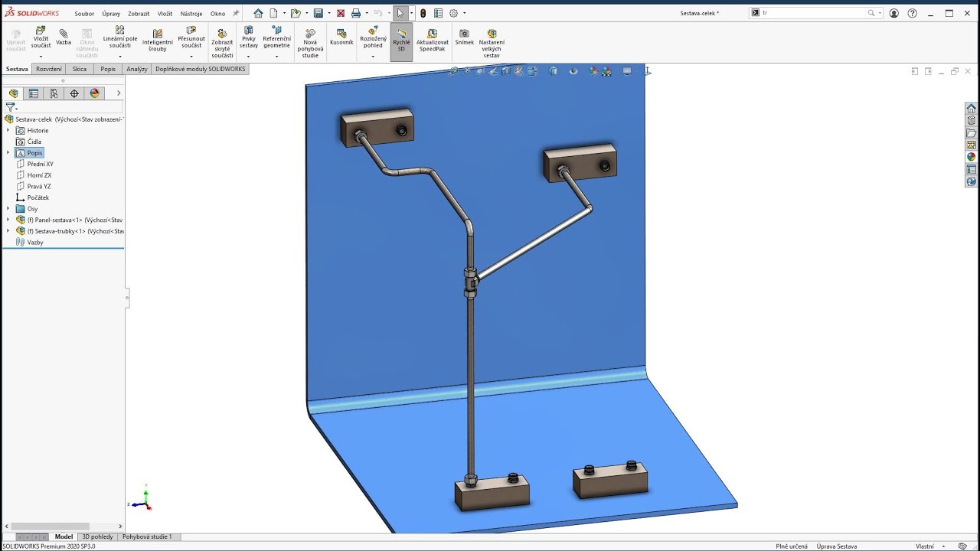
Task: Click Vložit součást (insert component)
Action: tap(41, 38)
